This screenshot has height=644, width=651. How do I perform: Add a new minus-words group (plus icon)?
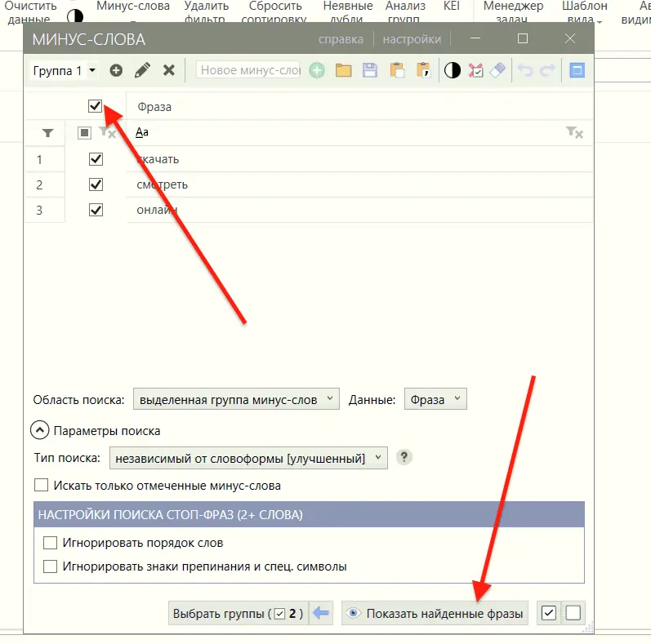tap(116, 70)
